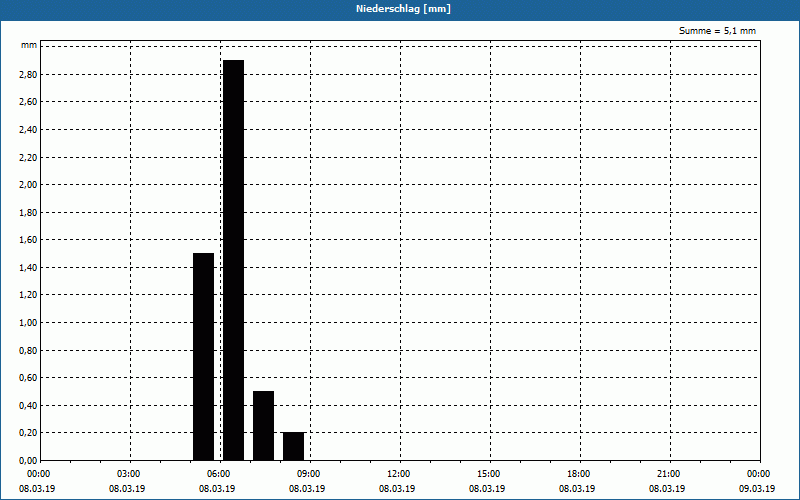
Task: Select the 0,20 mm bar before 09:00
Action: coord(293,446)
